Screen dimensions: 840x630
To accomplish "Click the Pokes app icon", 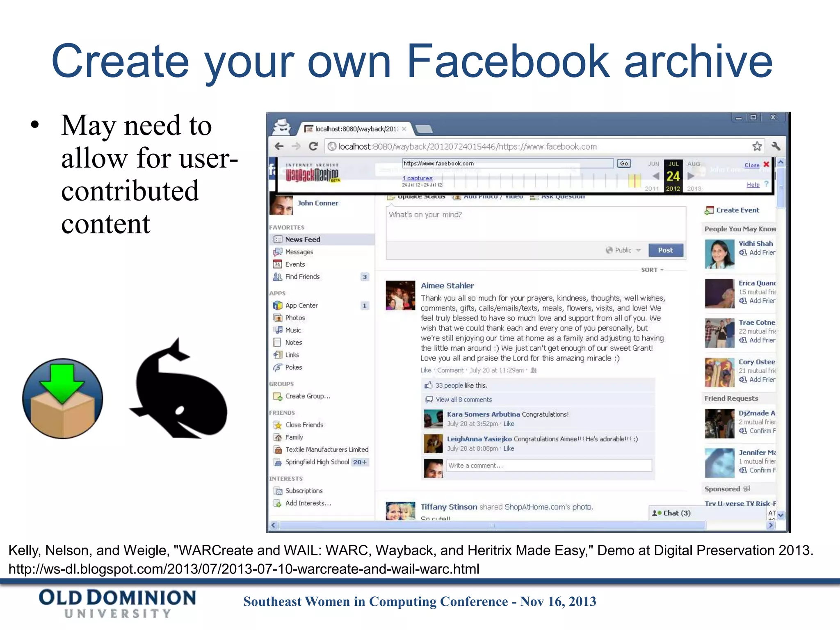I will [278, 367].
